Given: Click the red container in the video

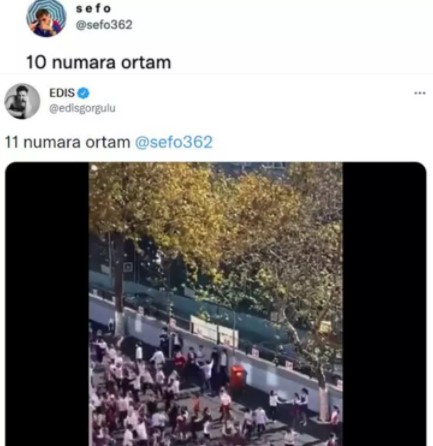Looking at the screenshot, I should 238,377.
